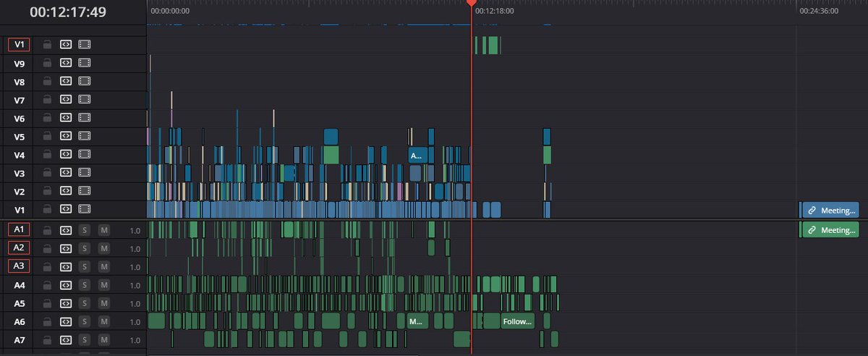868x356 pixels.
Task: Click the 00:12:17:49 timecode display
Action: click(x=68, y=12)
